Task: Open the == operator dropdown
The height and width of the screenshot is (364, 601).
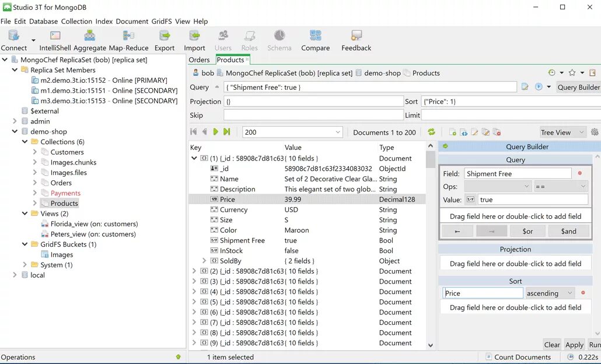Action: pos(560,187)
